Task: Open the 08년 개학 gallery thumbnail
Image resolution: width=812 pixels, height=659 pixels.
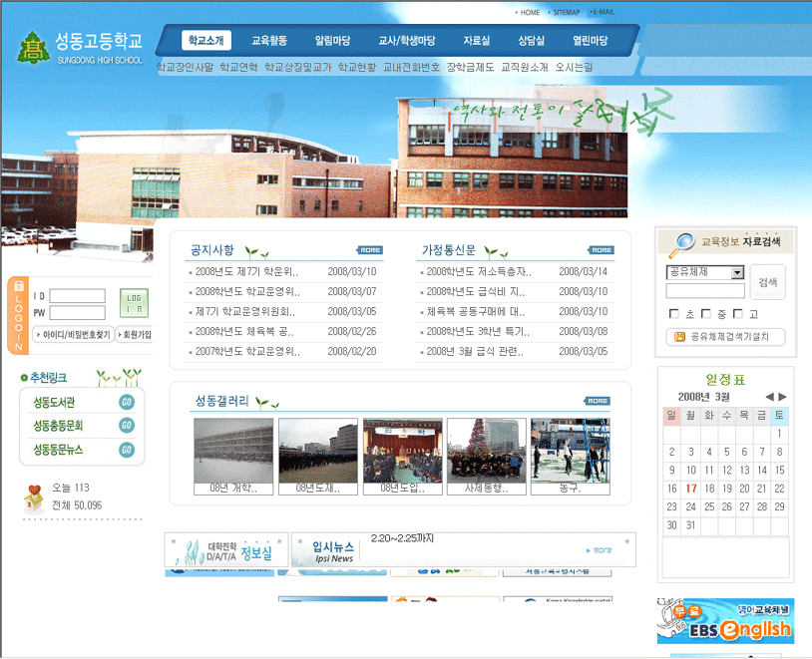Action: [232, 450]
